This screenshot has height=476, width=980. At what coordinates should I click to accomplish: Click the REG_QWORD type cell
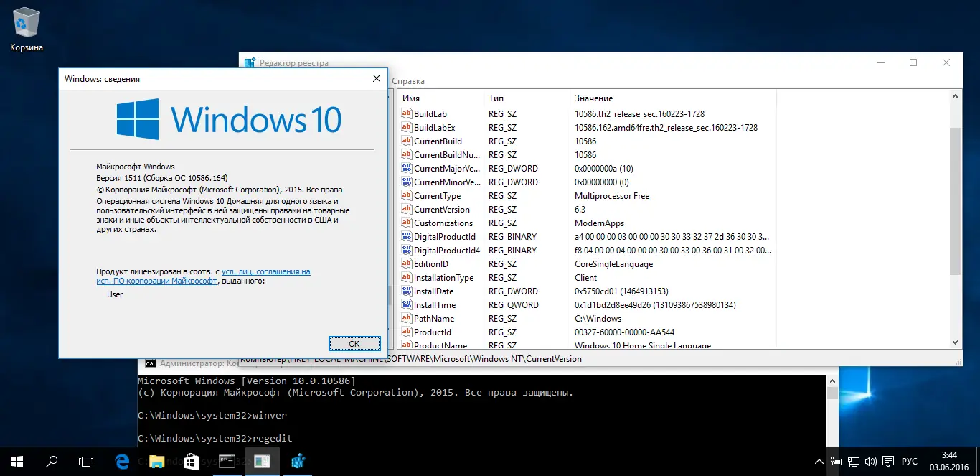pyautogui.click(x=513, y=305)
